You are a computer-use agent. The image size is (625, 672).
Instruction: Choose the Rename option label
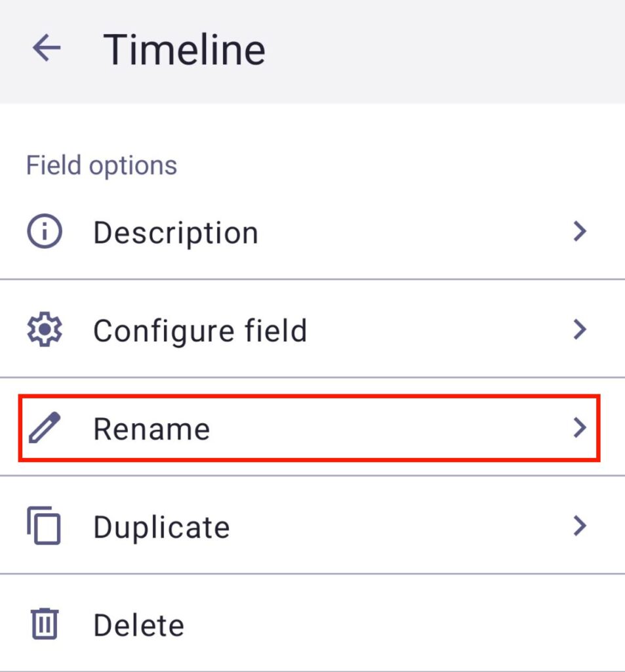click(x=151, y=429)
